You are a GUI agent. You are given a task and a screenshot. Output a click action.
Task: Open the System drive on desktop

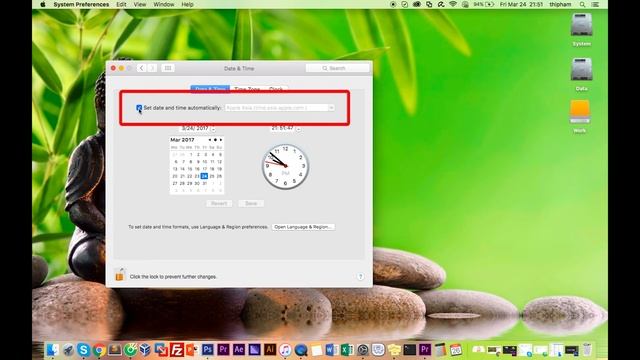(582, 29)
